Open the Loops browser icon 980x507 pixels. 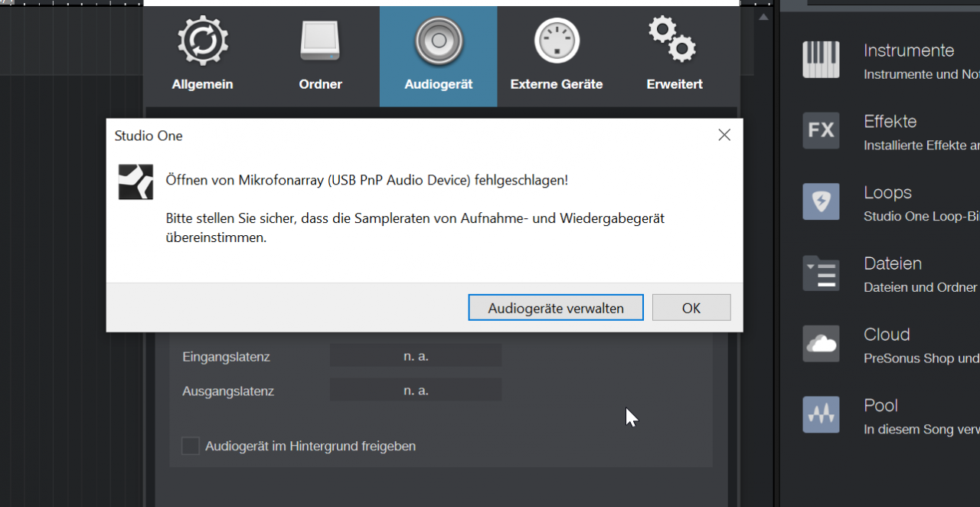point(821,201)
